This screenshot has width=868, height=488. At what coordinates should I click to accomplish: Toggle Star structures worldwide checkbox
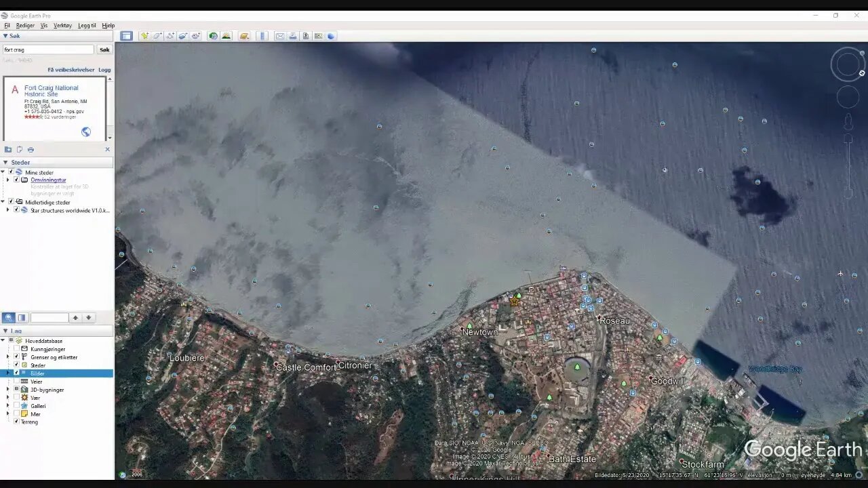pos(16,210)
